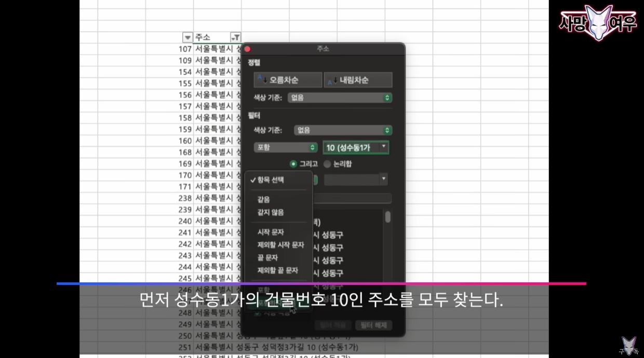Click the green stepper icon on the 포함 selector

coord(312,147)
